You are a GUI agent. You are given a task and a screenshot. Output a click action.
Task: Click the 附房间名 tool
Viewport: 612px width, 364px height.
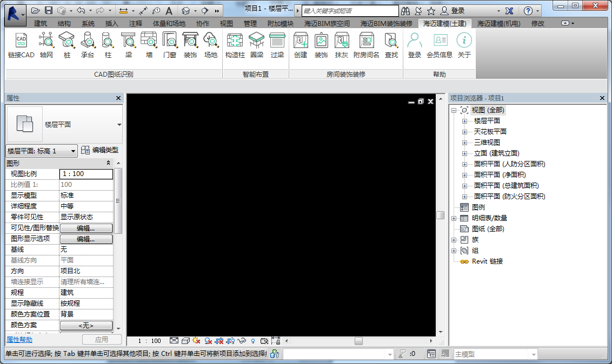(x=366, y=45)
